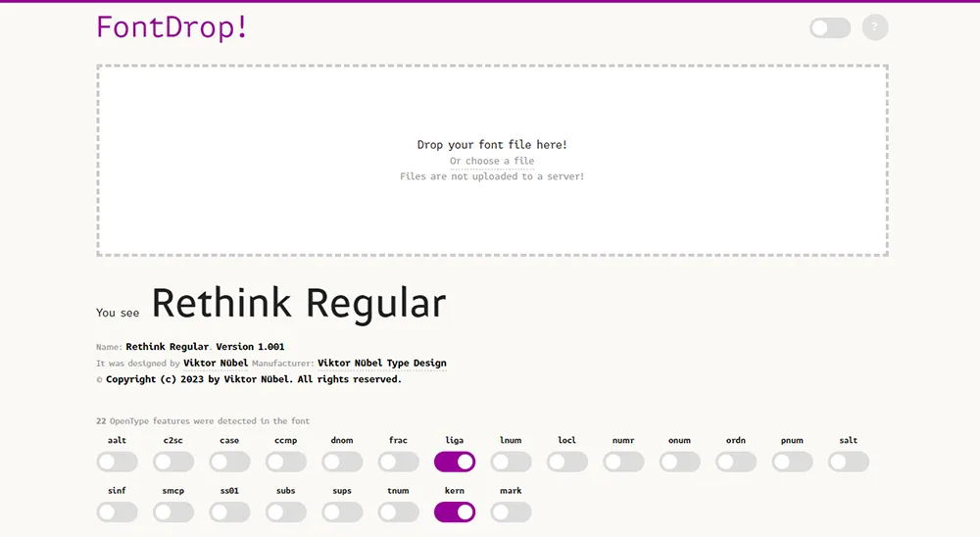Screen dimensions: 980x537
Task: Switch on the dnom feature
Action: (342, 462)
